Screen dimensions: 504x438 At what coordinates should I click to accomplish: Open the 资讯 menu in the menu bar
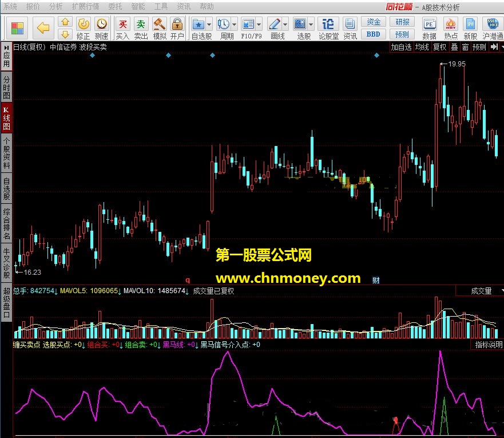click(184, 6)
